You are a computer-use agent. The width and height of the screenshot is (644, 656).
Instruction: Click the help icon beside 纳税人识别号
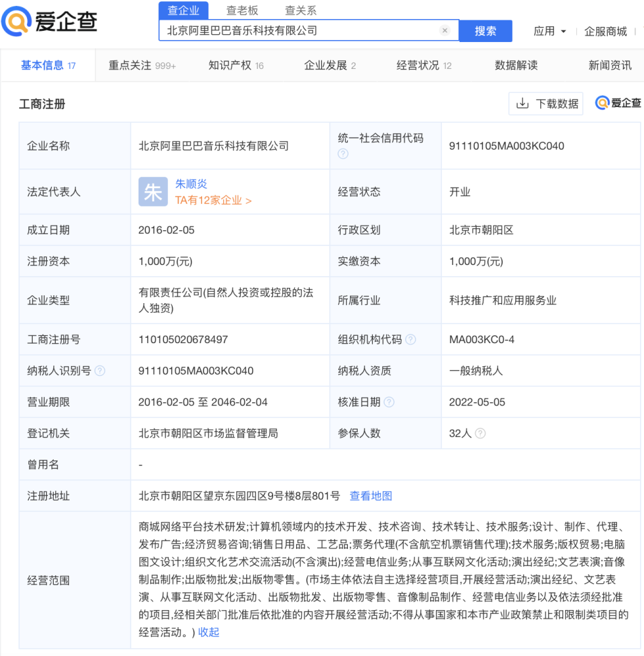[x=100, y=371]
